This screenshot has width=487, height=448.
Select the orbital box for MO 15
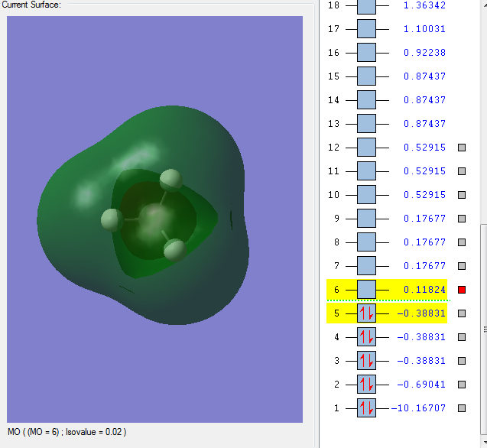[x=366, y=76]
